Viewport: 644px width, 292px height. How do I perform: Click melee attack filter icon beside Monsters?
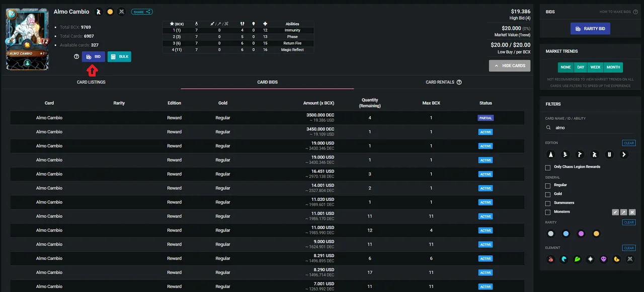click(615, 212)
